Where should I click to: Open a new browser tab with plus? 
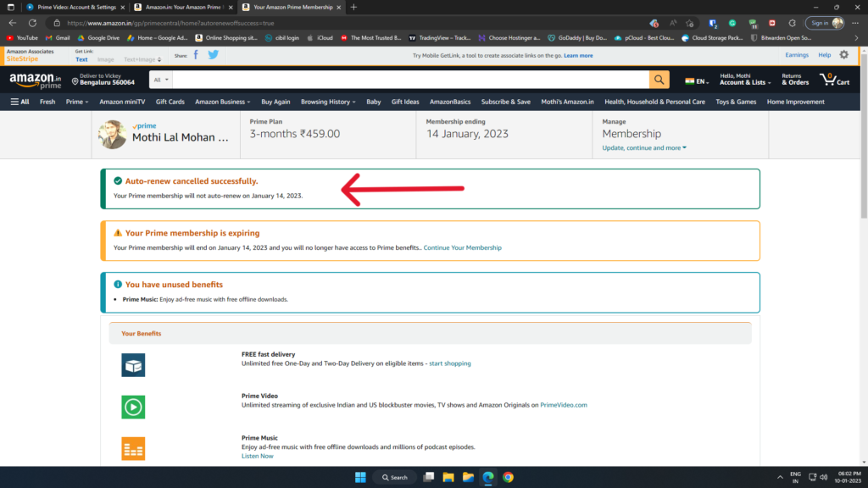[353, 7]
